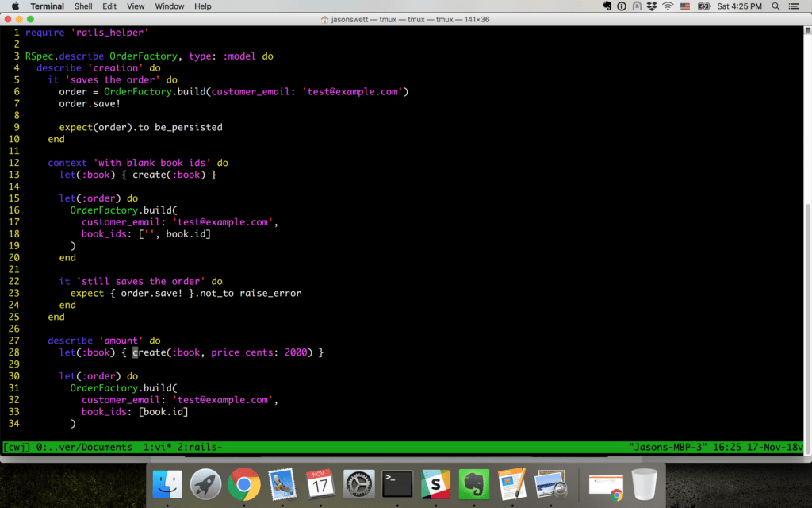The height and width of the screenshot is (508, 812).
Task: Toggle Notification Center from the menu bar
Action: click(795, 6)
